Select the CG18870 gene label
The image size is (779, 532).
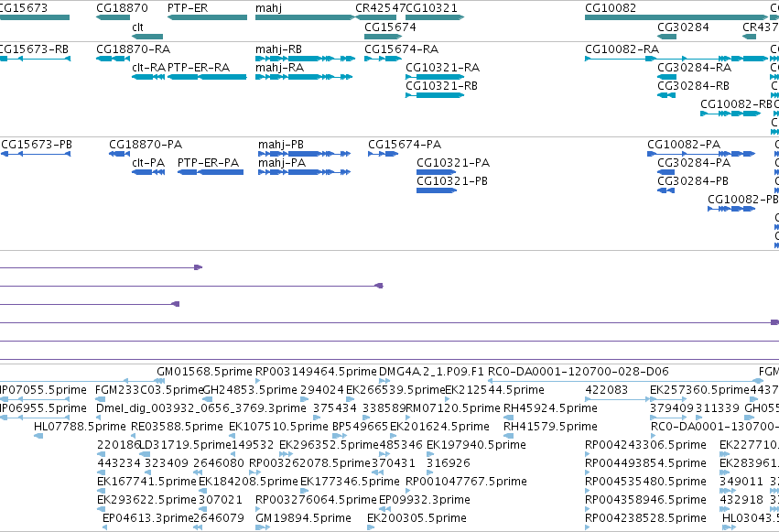122,8
